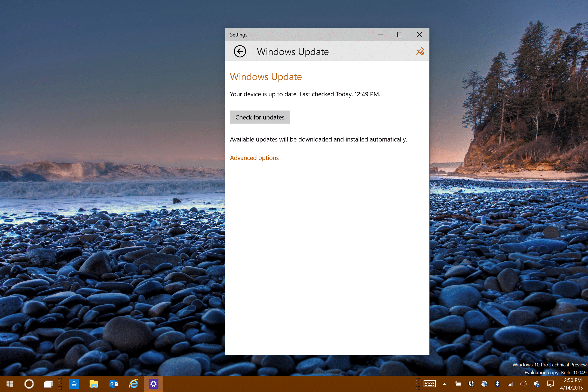Open Cortana search circle on taskbar
The width and height of the screenshot is (588, 392).
29,384
